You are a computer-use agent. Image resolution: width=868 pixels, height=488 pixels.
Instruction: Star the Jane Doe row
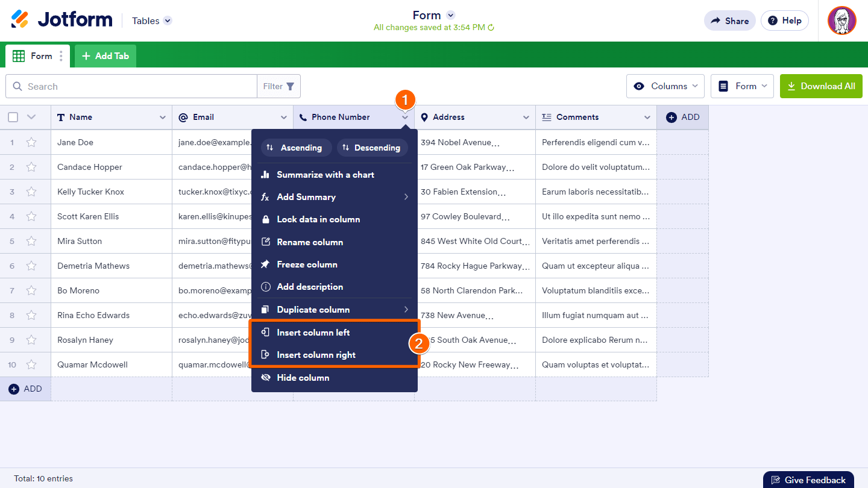tap(31, 142)
